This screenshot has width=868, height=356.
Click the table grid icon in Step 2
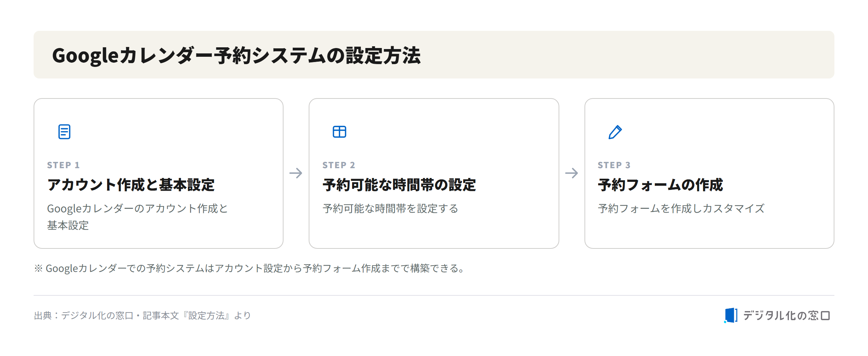339,132
